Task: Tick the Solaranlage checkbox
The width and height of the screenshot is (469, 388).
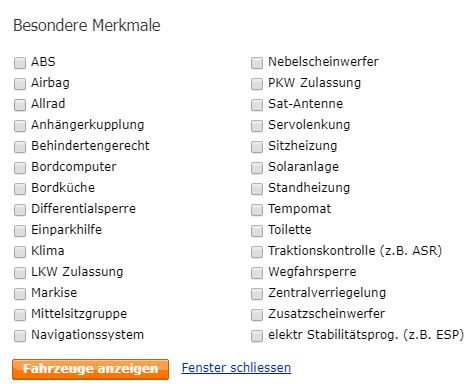Action: (257, 168)
